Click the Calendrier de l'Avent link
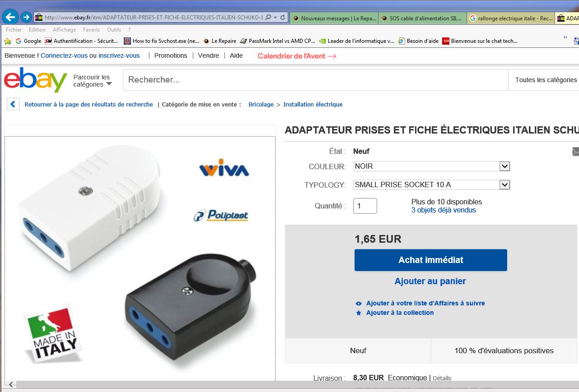The width and height of the screenshot is (579, 392). tap(297, 56)
